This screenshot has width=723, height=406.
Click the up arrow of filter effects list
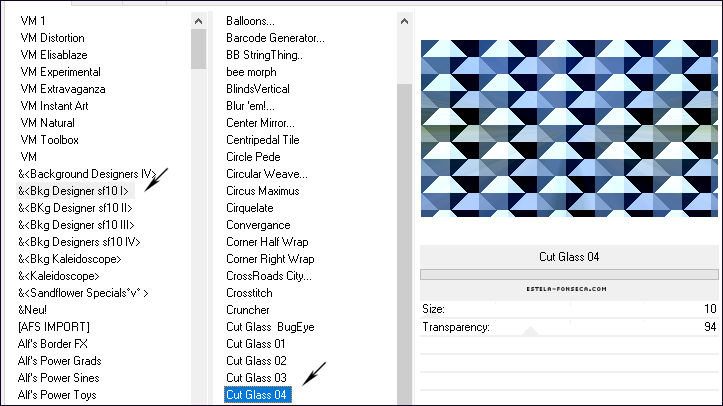click(x=404, y=21)
